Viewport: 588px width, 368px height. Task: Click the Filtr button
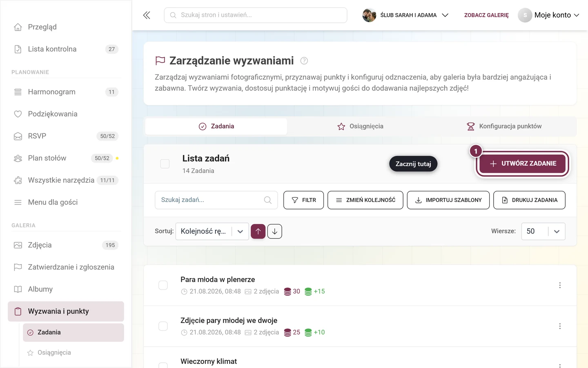tap(304, 200)
